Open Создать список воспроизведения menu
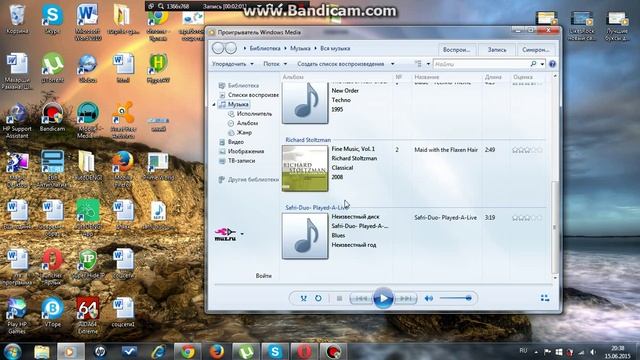 pyautogui.click(x=345, y=64)
